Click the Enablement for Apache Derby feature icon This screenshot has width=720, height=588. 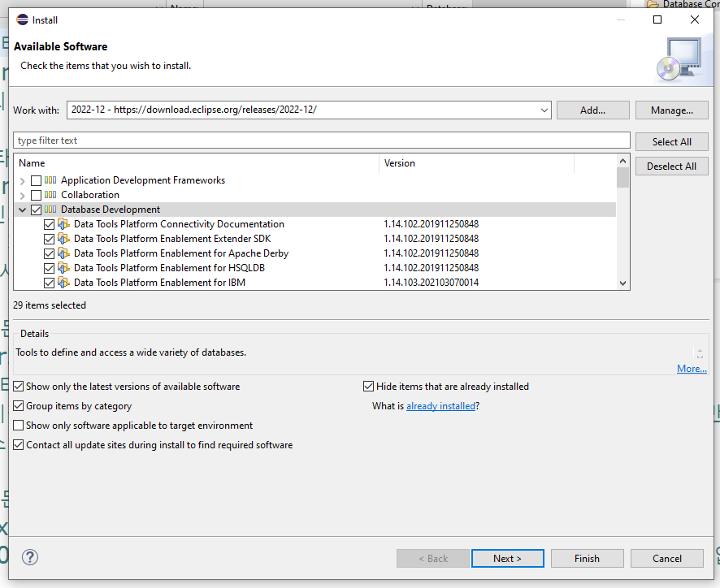pyautogui.click(x=64, y=253)
